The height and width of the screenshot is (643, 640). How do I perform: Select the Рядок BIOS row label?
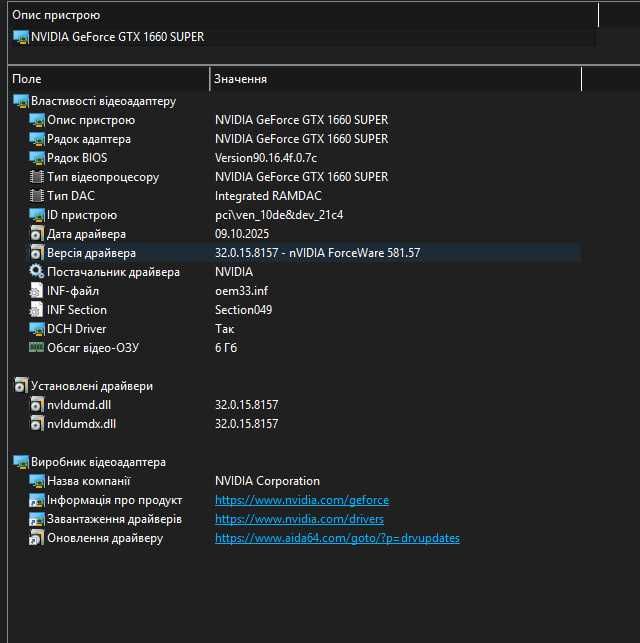pos(77,158)
